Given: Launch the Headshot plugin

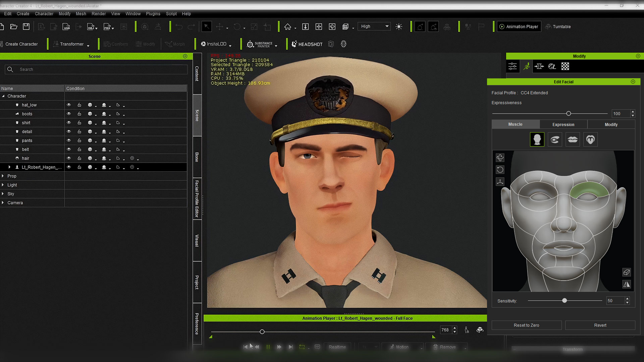Looking at the screenshot, I should [x=307, y=44].
